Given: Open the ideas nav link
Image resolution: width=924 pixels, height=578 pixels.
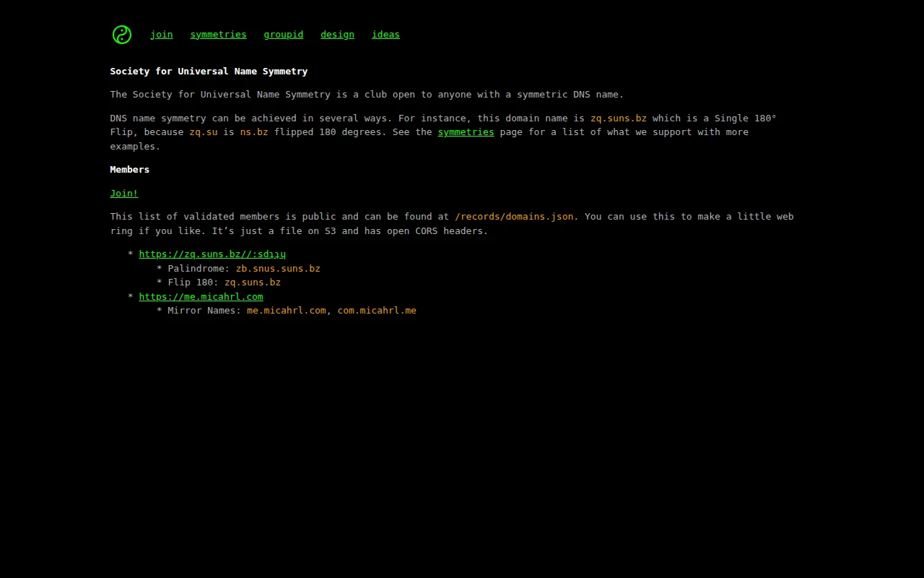Looking at the screenshot, I should pyautogui.click(x=385, y=34).
